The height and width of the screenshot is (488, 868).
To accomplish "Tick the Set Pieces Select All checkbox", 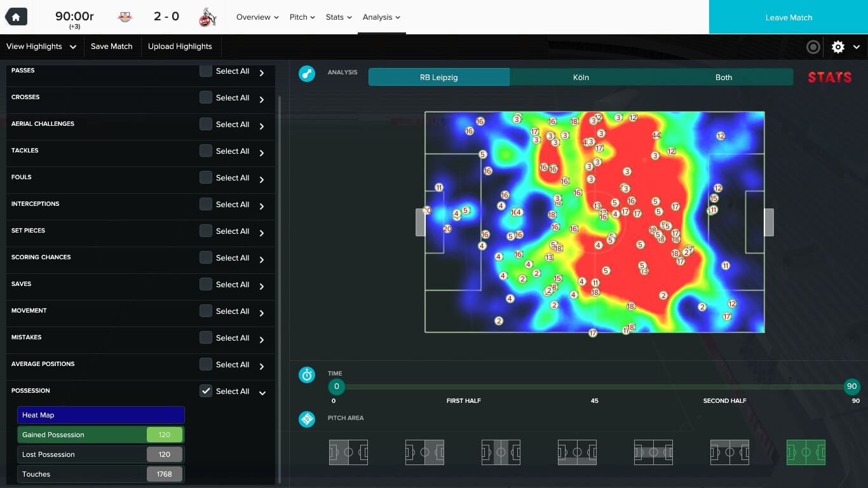I will pos(205,231).
